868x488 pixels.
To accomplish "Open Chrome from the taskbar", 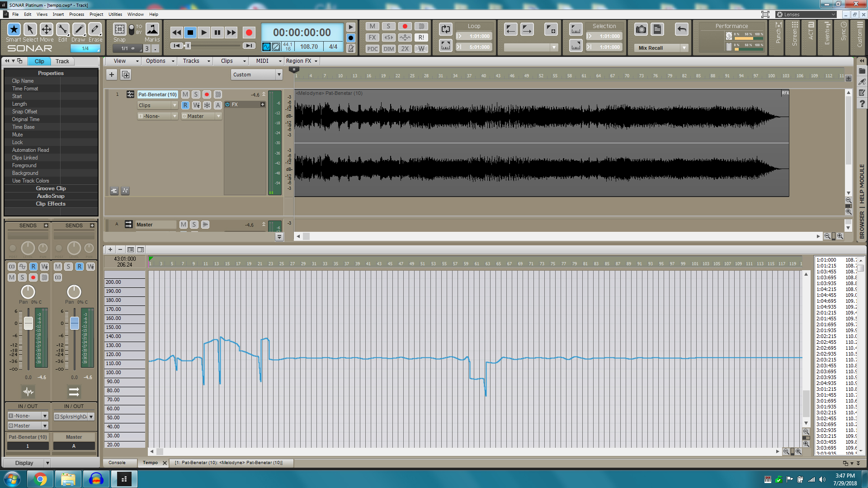I will (40, 479).
